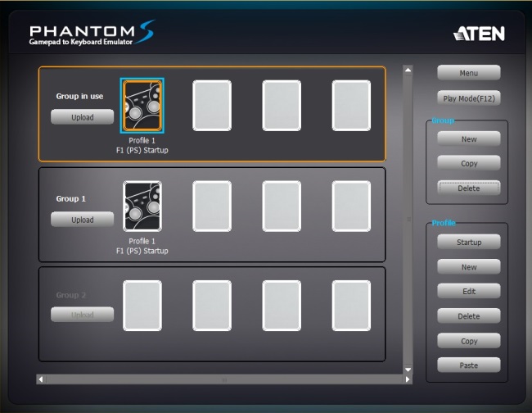The width and height of the screenshot is (532, 413).
Task: Click the Phantom-S logo
Action: [x=92, y=34]
